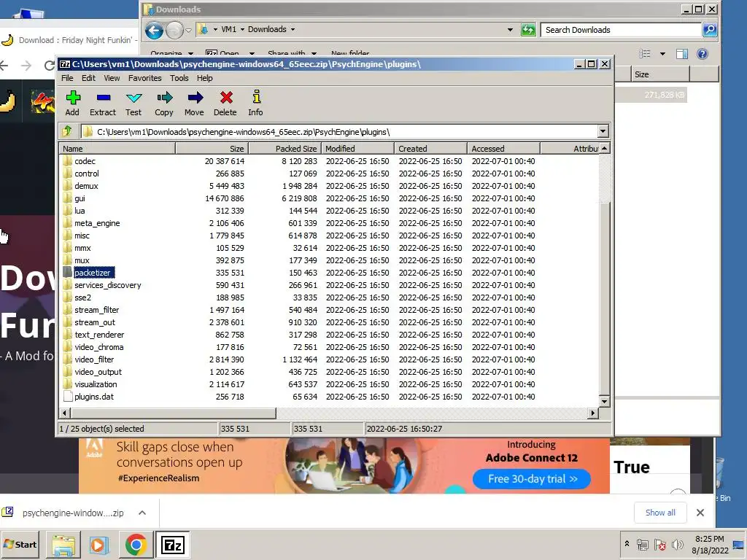
Task: Click the Explorer refresh icon
Action: 528,30
